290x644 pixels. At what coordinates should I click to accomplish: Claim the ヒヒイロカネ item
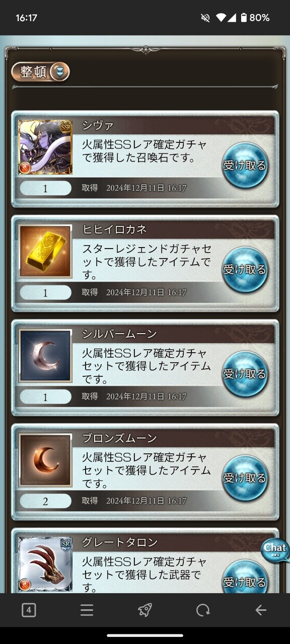pyautogui.click(x=245, y=270)
